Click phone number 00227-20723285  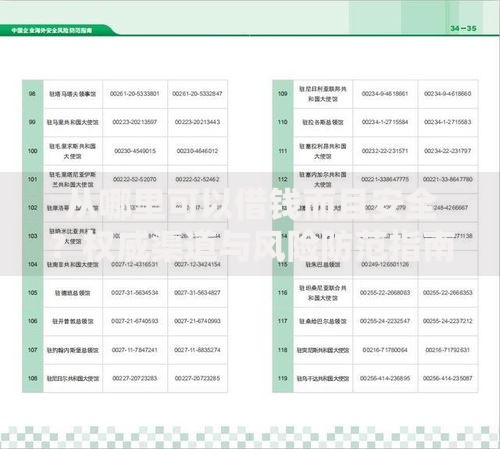click(x=197, y=378)
